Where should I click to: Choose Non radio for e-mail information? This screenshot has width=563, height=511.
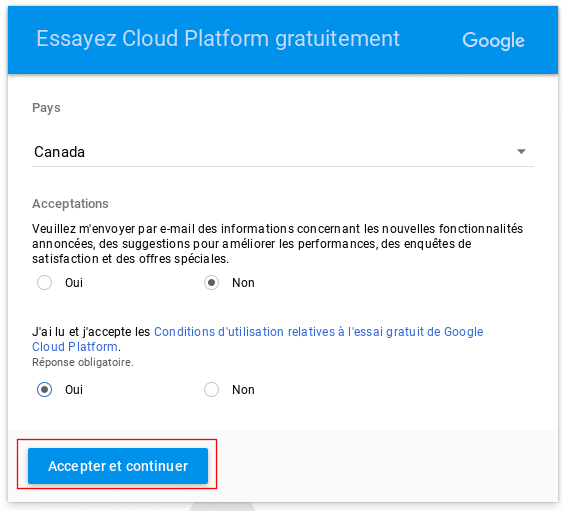[211, 283]
